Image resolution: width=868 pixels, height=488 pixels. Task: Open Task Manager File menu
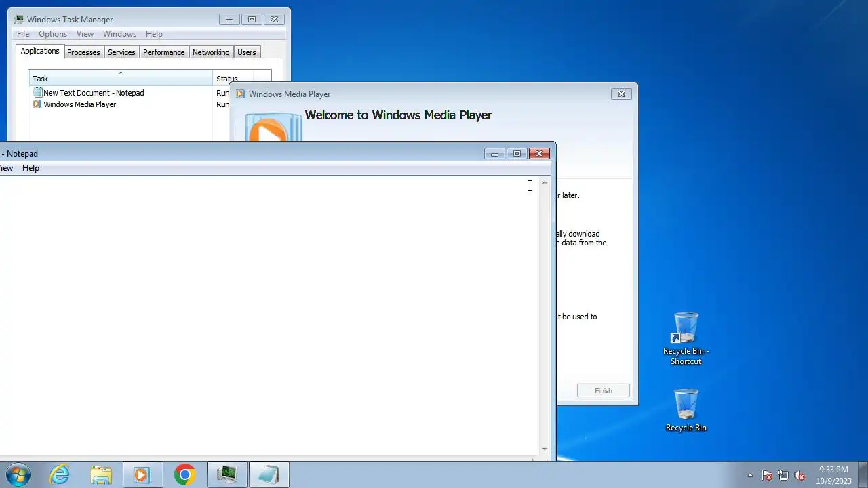point(23,34)
